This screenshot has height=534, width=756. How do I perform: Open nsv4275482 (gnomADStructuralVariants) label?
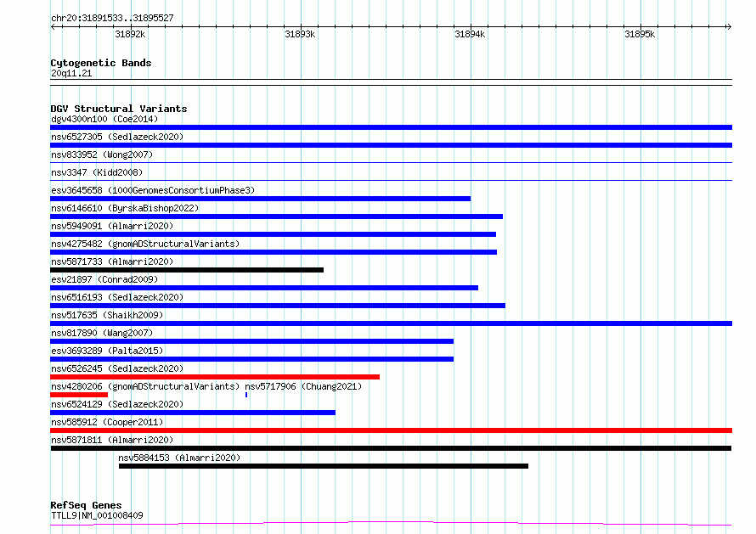145,244
